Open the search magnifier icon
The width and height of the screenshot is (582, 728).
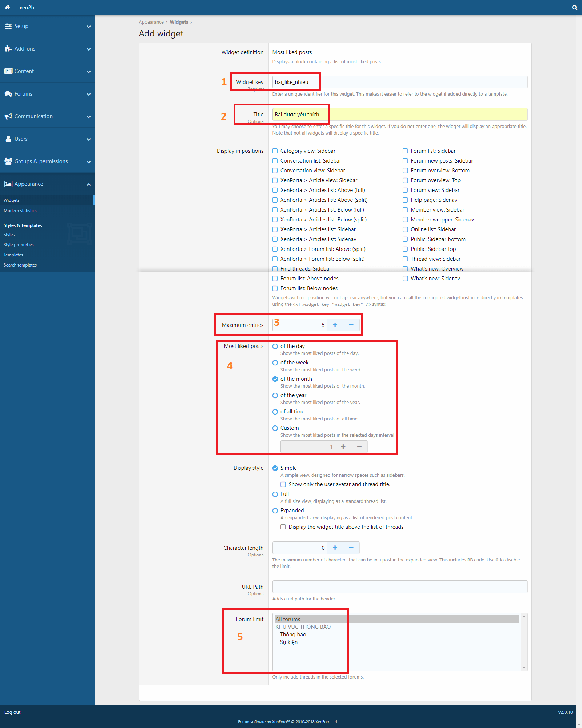(574, 8)
